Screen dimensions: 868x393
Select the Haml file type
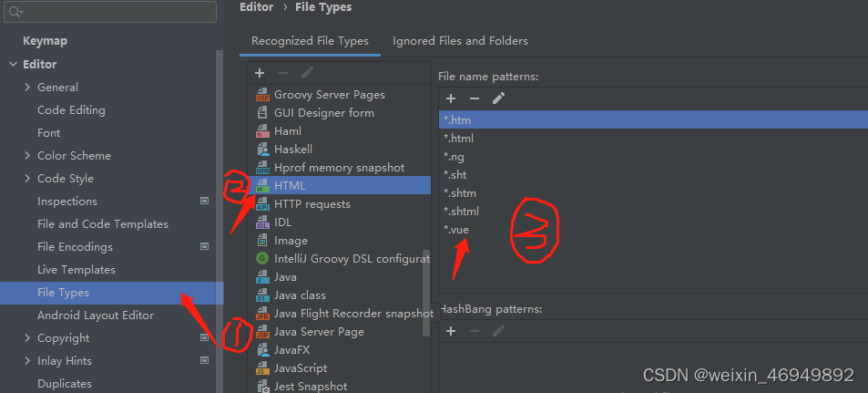tap(340, 131)
